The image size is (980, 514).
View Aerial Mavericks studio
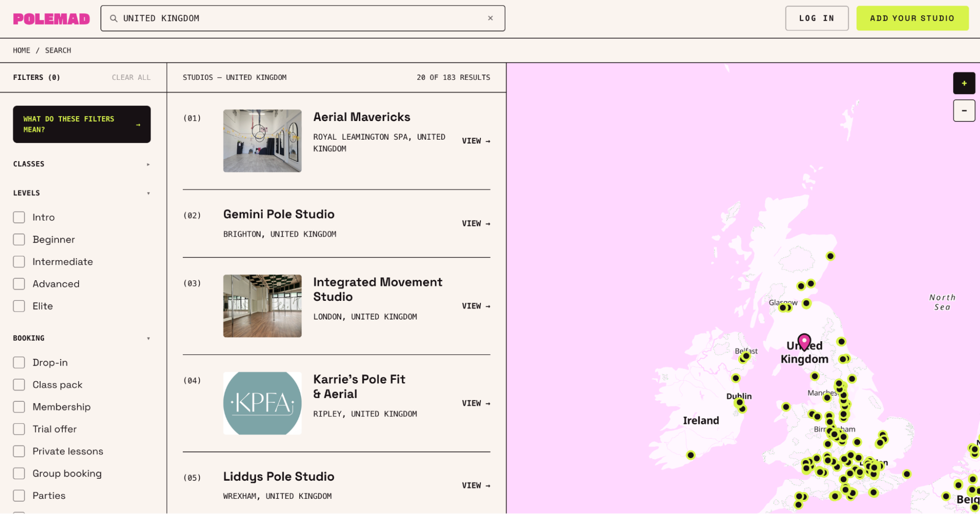click(x=476, y=141)
